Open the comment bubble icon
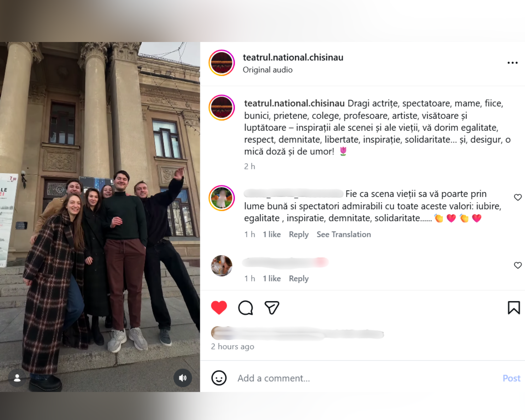The image size is (525, 420). [245, 308]
